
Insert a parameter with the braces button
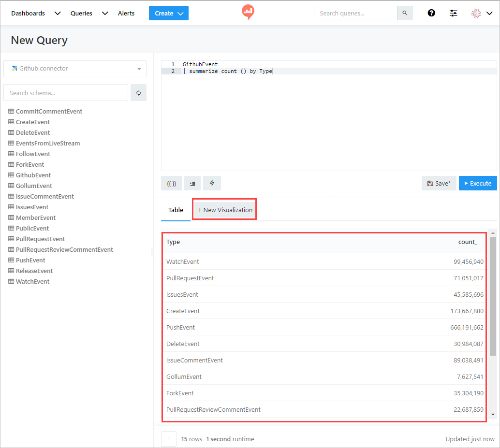[171, 183]
